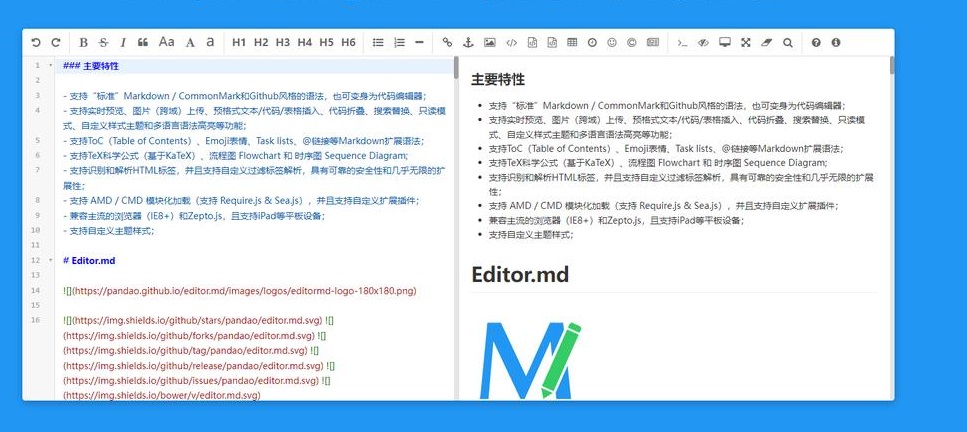Open search with magnifier icon

click(788, 43)
